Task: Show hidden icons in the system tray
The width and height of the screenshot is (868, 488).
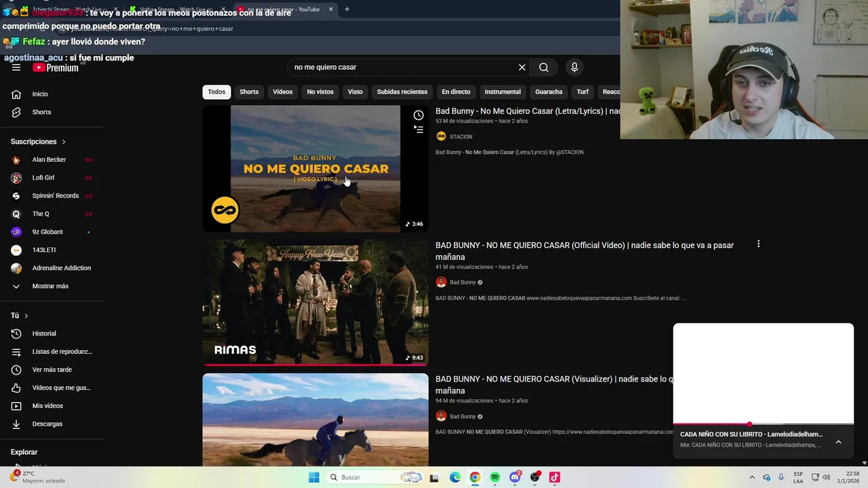Action: point(751,477)
